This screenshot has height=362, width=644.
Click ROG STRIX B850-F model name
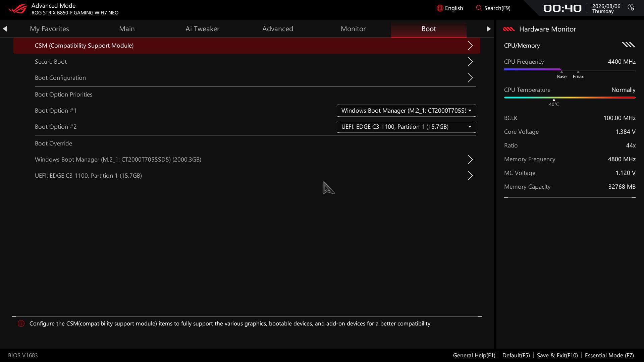pyautogui.click(x=75, y=13)
